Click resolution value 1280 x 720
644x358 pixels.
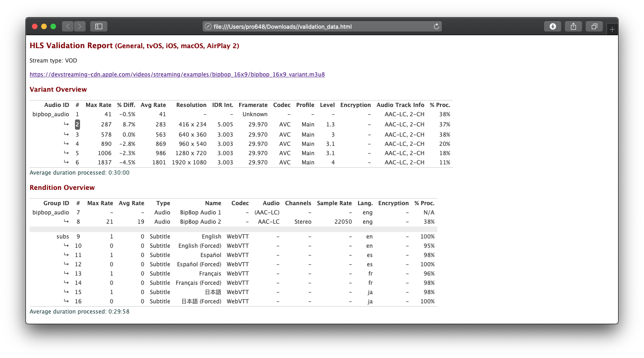[191, 153]
